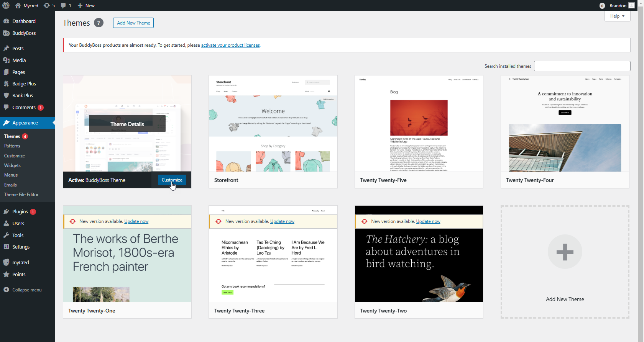Select the Storefront theme thumbnail
The height and width of the screenshot is (342, 644).
click(273, 123)
